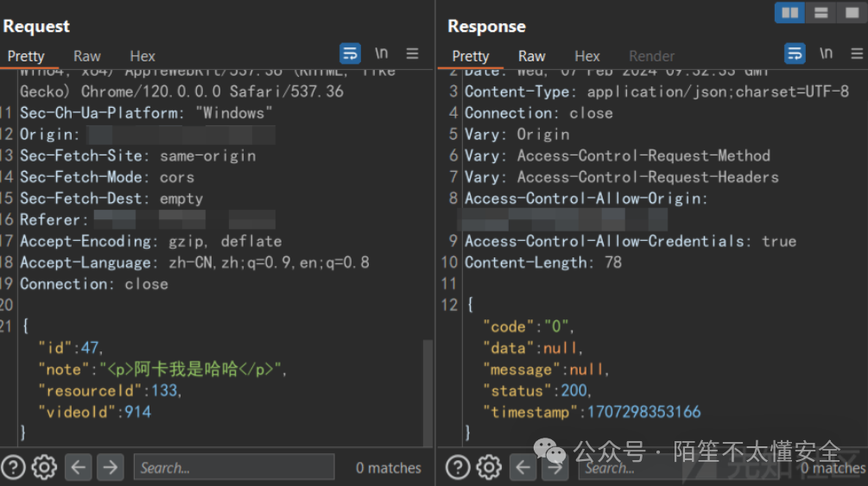Toggle non-printable characters in Request panel
The height and width of the screenshot is (486, 868).
(382, 54)
